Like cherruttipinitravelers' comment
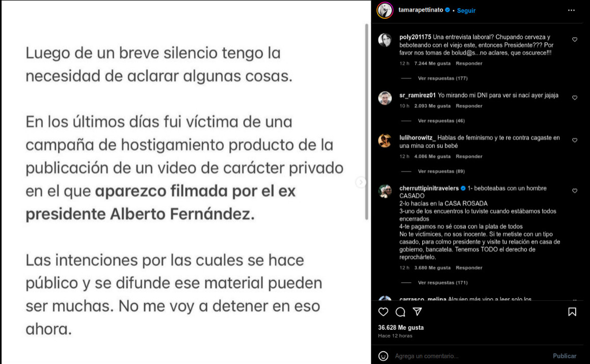590x364 pixels. point(575,190)
